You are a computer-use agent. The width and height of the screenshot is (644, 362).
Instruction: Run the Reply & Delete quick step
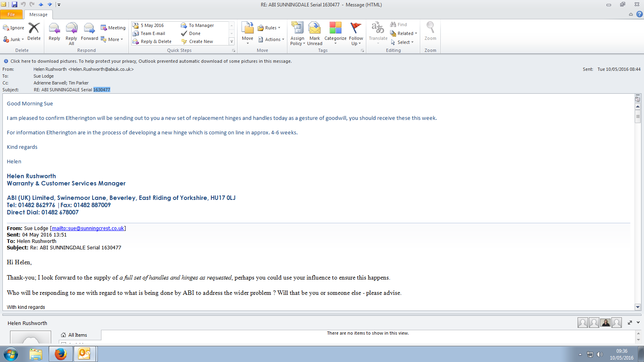[152, 41]
